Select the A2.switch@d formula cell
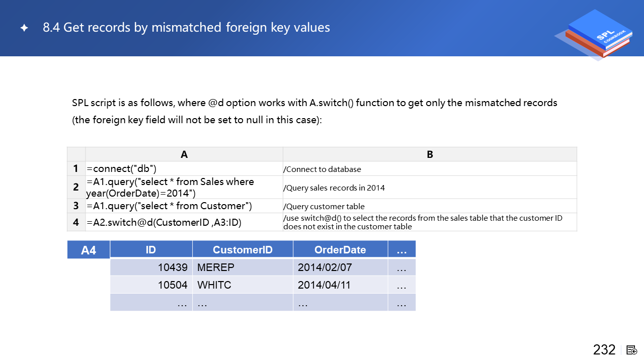This screenshot has height=362, width=644. pos(184,222)
